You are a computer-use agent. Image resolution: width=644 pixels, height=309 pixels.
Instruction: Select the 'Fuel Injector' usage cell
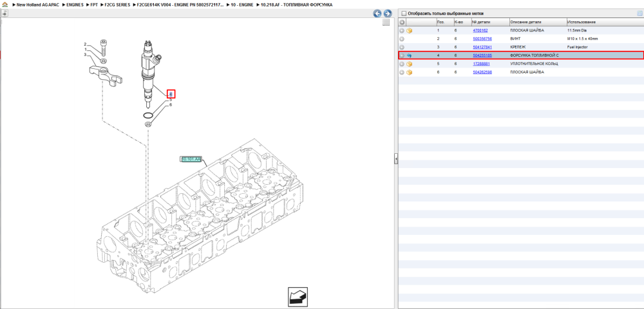pyautogui.click(x=577, y=47)
